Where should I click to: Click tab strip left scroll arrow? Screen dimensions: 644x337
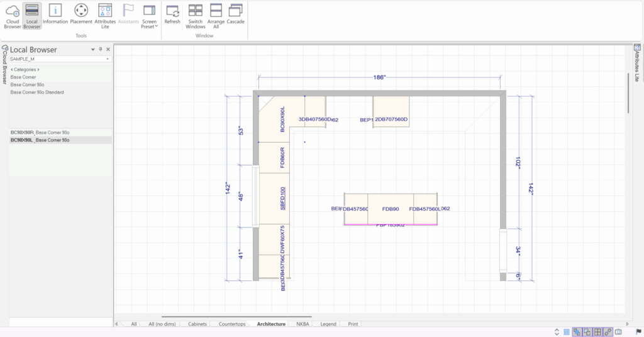[116, 324]
